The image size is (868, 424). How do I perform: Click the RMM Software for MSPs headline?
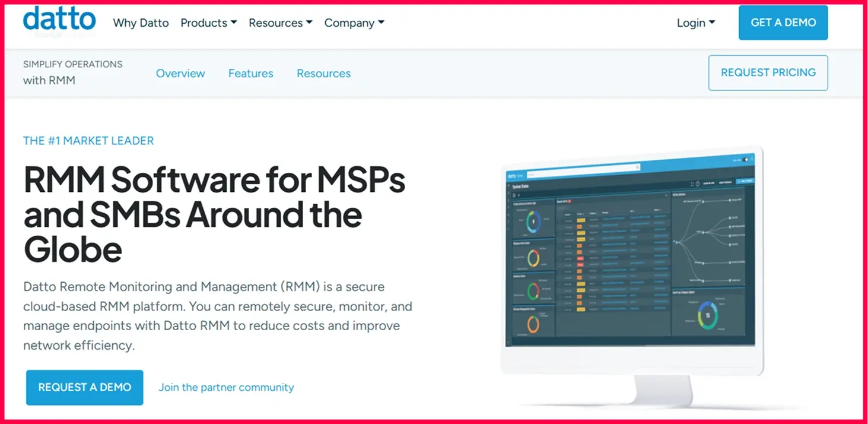(214, 214)
